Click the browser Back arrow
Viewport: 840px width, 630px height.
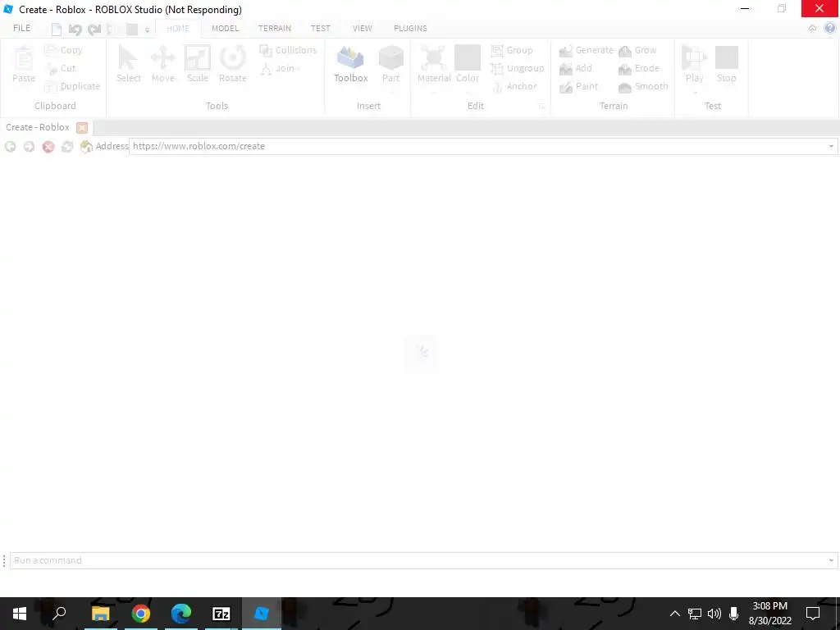tap(10, 146)
